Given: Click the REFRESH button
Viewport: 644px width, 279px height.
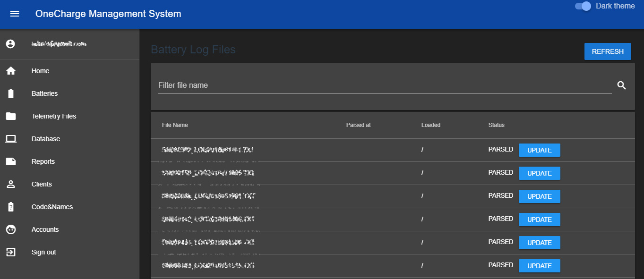Looking at the screenshot, I should point(608,51).
